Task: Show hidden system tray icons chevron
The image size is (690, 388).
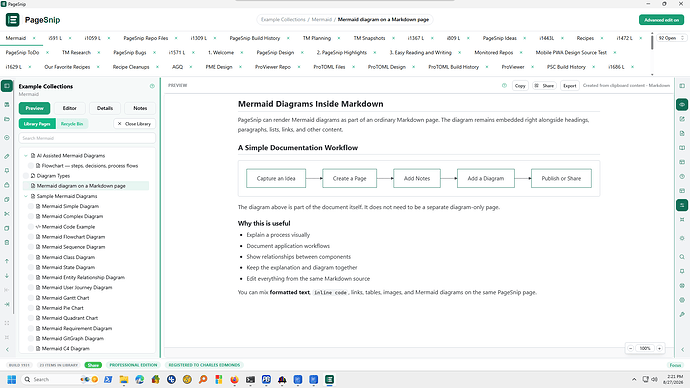Action: click(634, 379)
